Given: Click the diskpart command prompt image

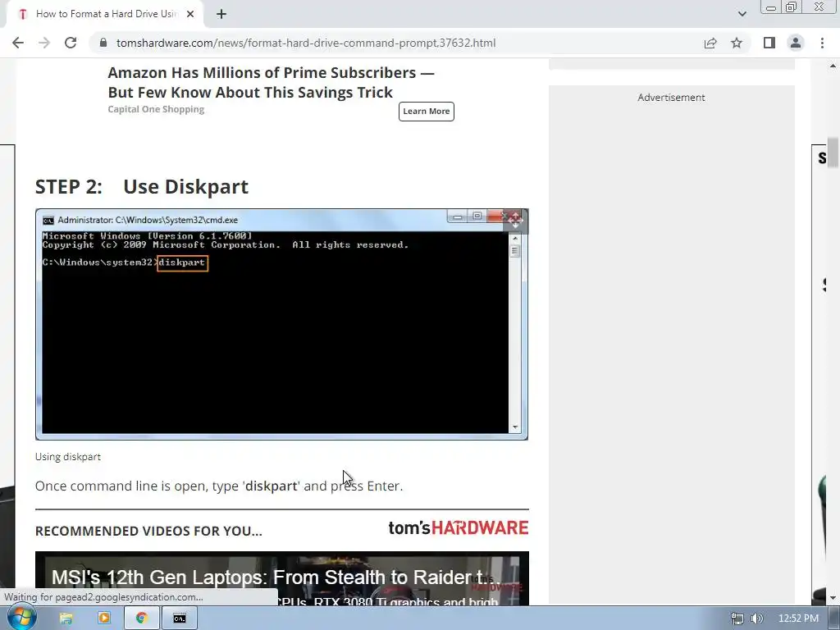Looking at the screenshot, I should tap(282, 325).
